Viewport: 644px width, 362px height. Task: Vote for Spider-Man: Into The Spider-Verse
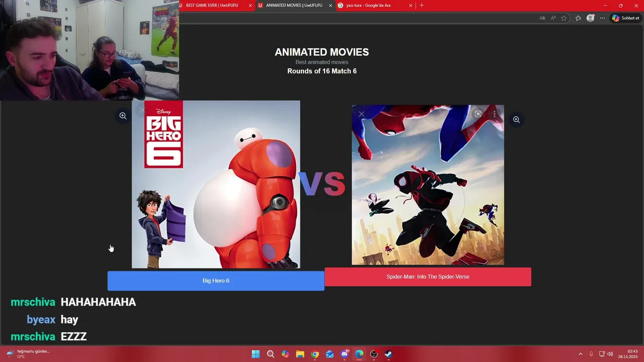pos(428,277)
